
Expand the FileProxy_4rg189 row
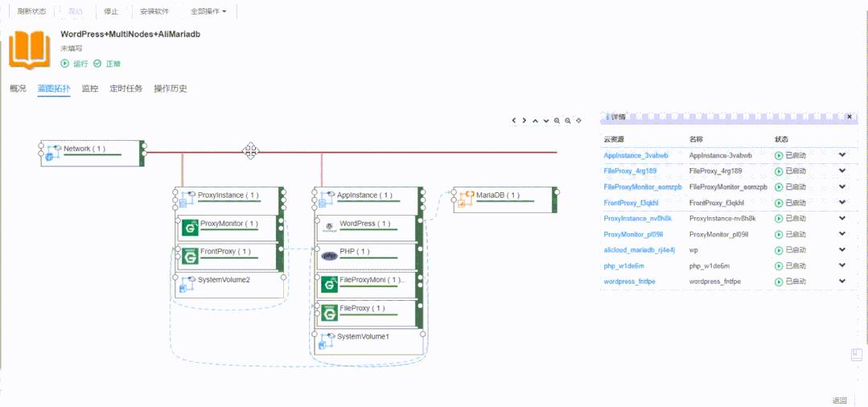click(x=842, y=171)
